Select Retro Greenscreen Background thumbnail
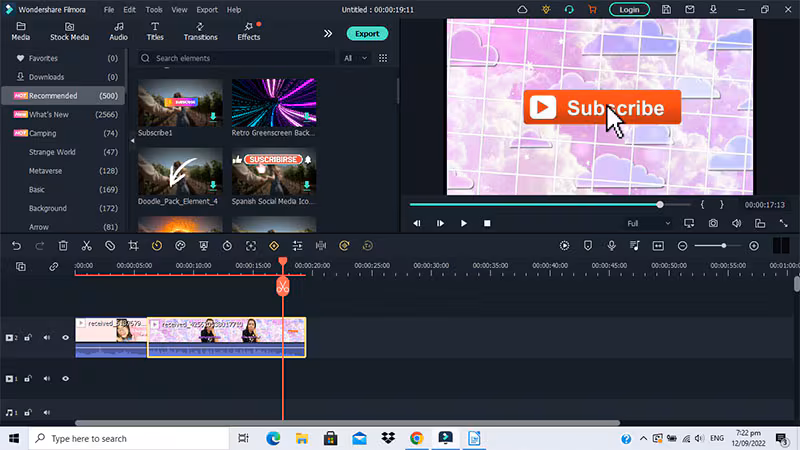Screen dimensions: 800x450 pos(274,103)
